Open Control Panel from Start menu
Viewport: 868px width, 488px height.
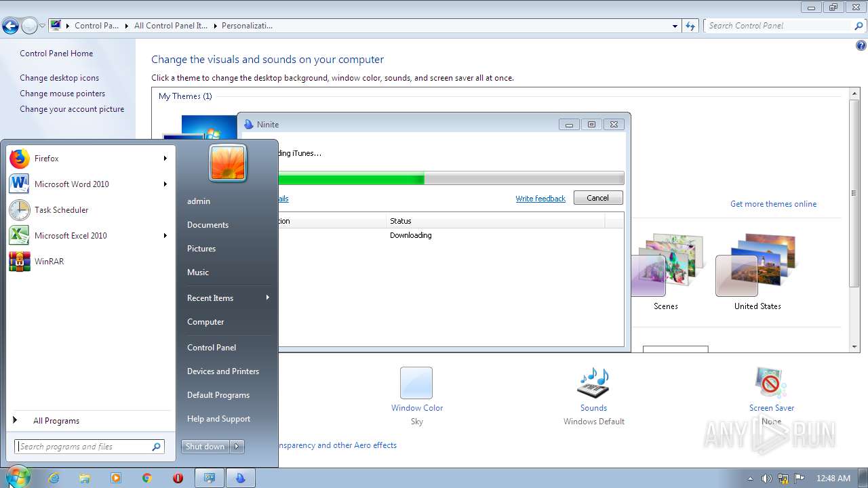(212, 348)
